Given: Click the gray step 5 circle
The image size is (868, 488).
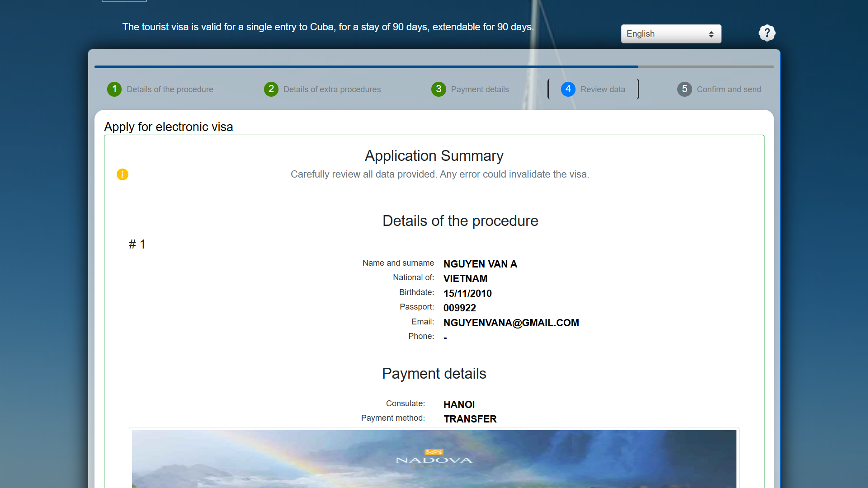Looking at the screenshot, I should [684, 89].
